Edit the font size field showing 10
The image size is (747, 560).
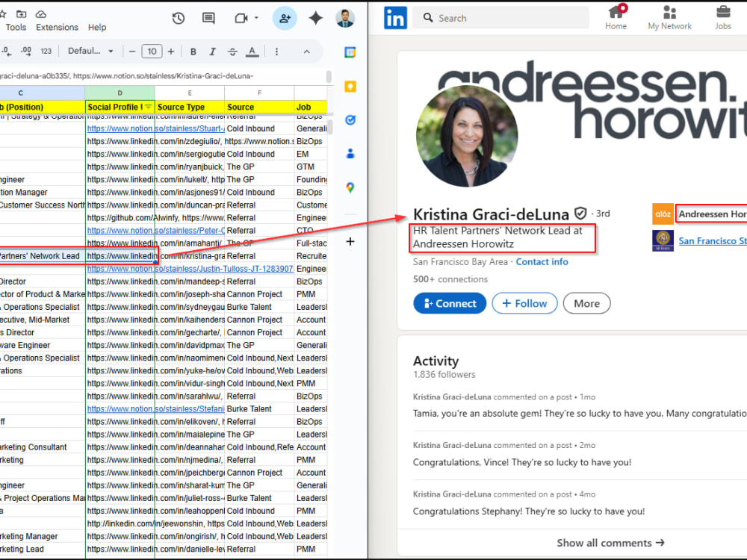pyautogui.click(x=152, y=51)
